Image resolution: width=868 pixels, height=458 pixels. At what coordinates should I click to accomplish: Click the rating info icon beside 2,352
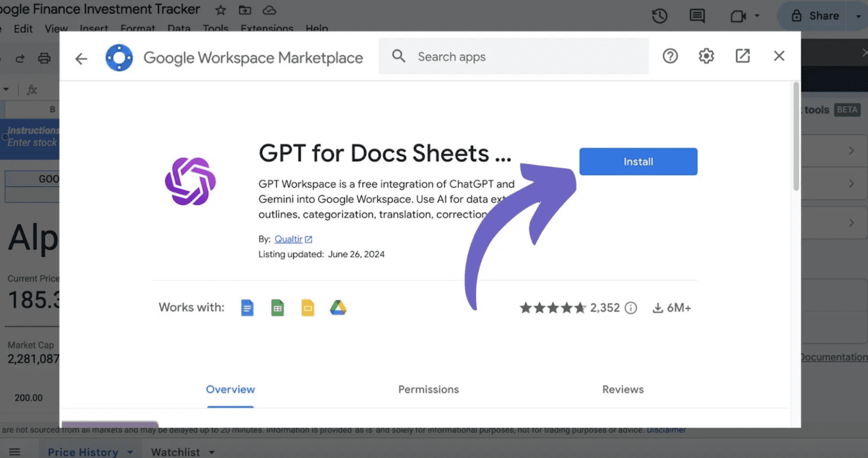(631, 308)
